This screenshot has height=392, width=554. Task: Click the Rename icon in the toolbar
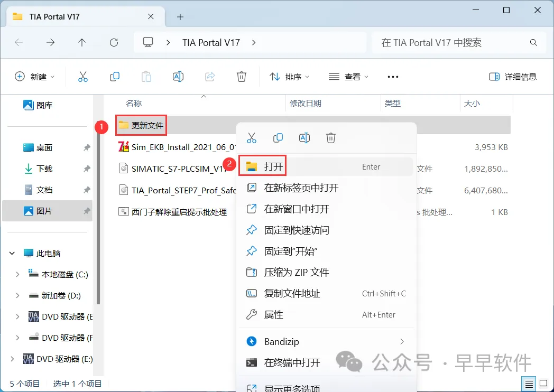[x=178, y=77]
